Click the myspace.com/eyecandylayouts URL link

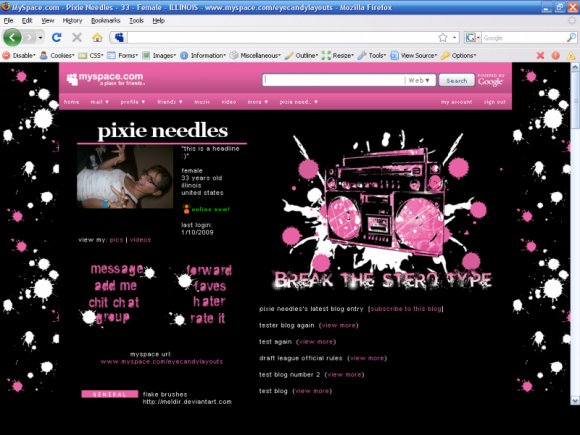pyautogui.click(x=162, y=361)
